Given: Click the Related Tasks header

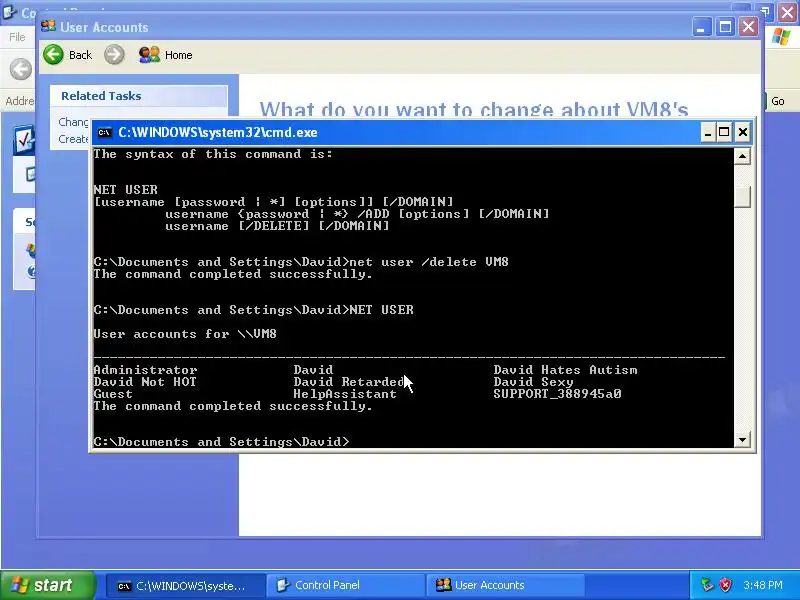Looking at the screenshot, I should [x=138, y=96].
